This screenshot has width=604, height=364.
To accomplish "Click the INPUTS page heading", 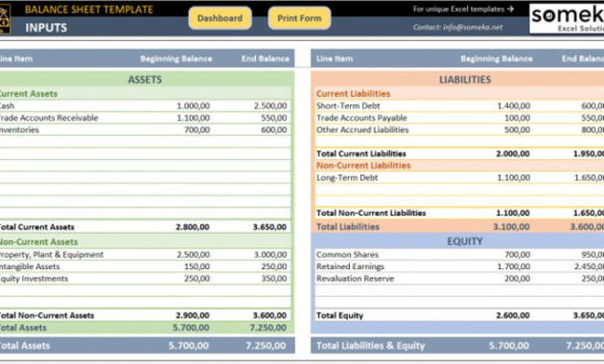I will pyautogui.click(x=46, y=28).
